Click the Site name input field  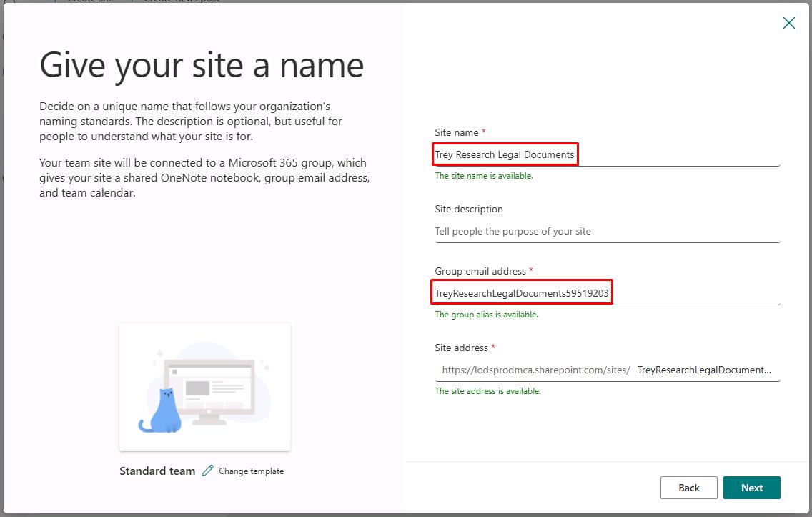607,154
